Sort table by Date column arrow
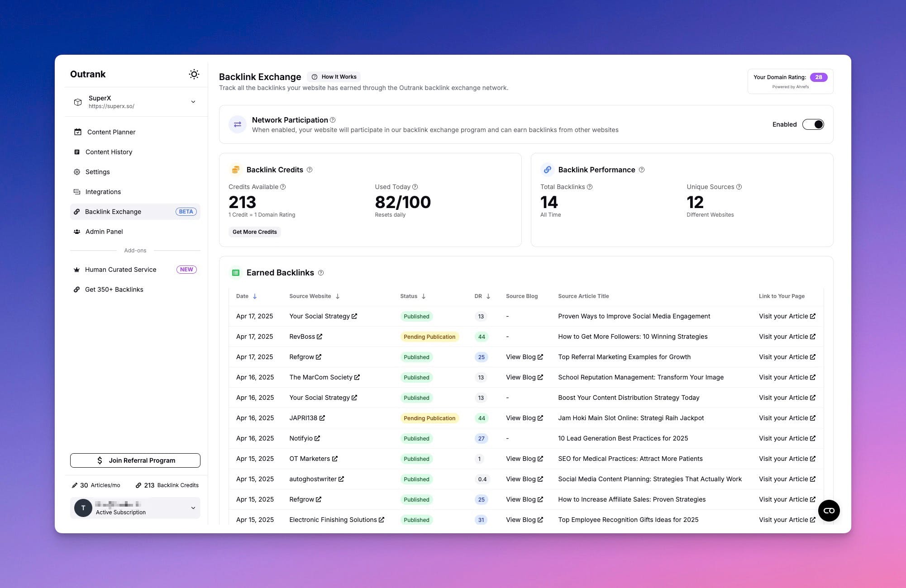 click(255, 296)
